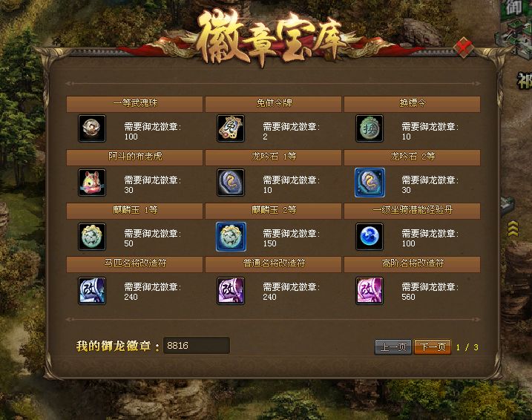Close the 徽章宝库 window with red X
The image size is (532, 420).
tap(464, 47)
